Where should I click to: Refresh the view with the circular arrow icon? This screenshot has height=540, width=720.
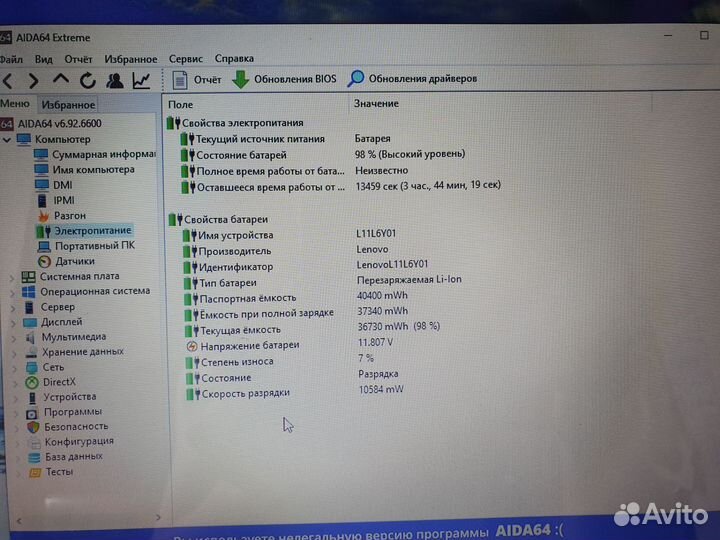point(88,81)
